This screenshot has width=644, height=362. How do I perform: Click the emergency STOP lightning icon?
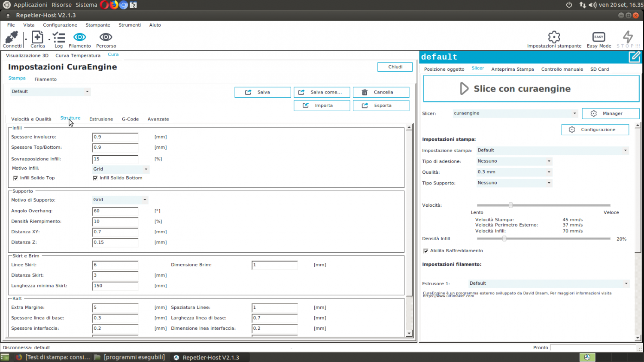628,37
